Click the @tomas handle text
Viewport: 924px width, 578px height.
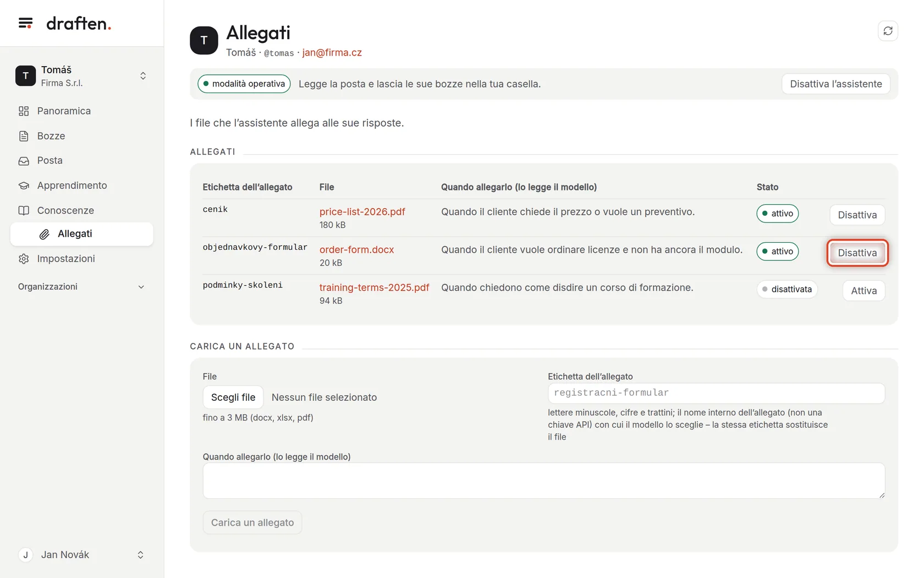[x=279, y=53]
